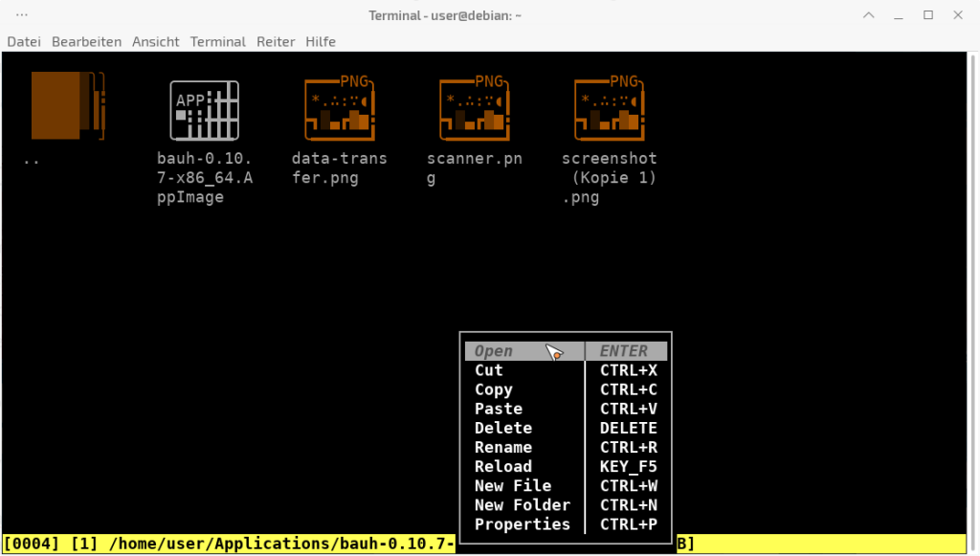
Task: Click the window menu icon in the title bar
Action: [x=22, y=15]
